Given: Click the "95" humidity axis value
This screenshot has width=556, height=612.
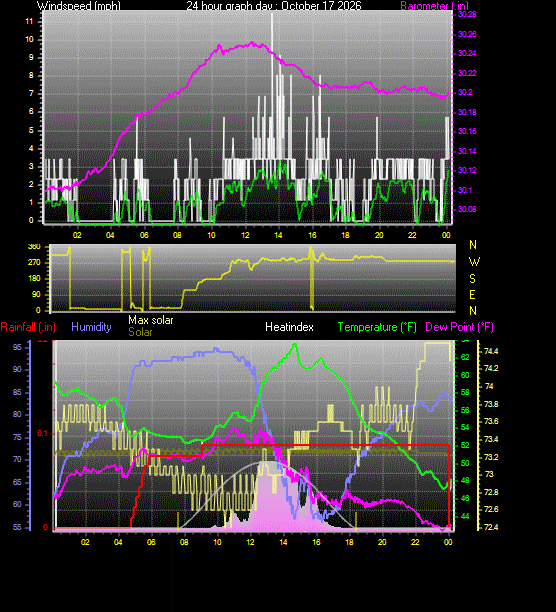Looking at the screenshot, I should pos(17,347).
